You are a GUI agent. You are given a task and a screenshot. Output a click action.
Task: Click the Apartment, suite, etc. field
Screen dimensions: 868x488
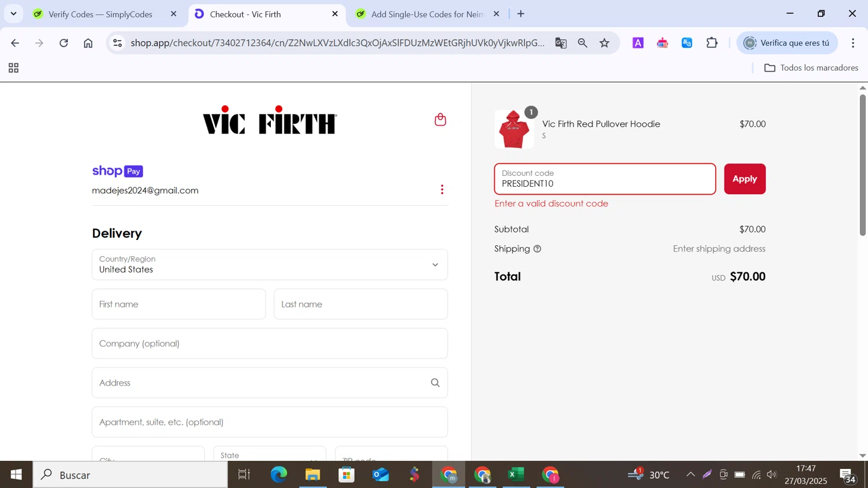click(270, 422)
